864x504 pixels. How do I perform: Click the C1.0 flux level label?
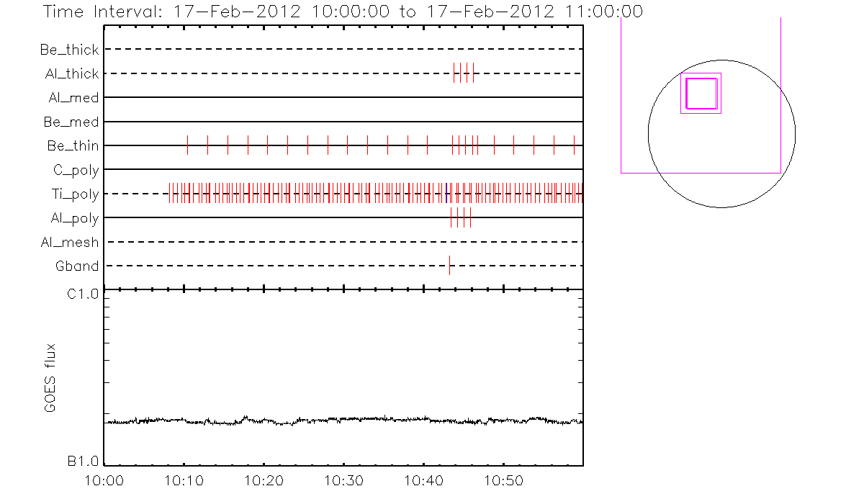[x=84, y=294]
